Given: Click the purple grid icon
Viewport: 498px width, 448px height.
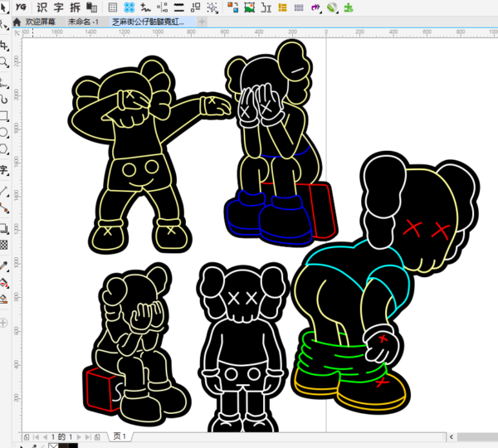Looking at the screenshot, I should coord(299,7).
